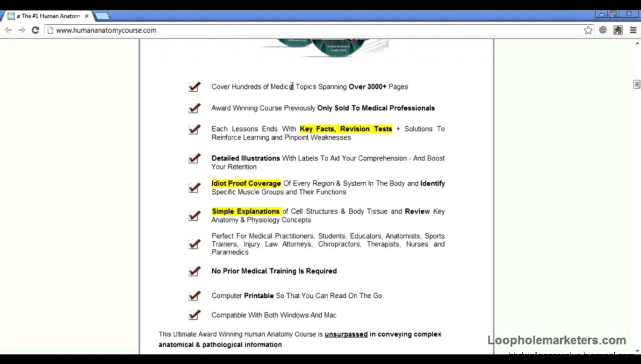
Task: Click the checkmark beside 'Perfect For Medical Practitioners'
Action: click(194, 244)
